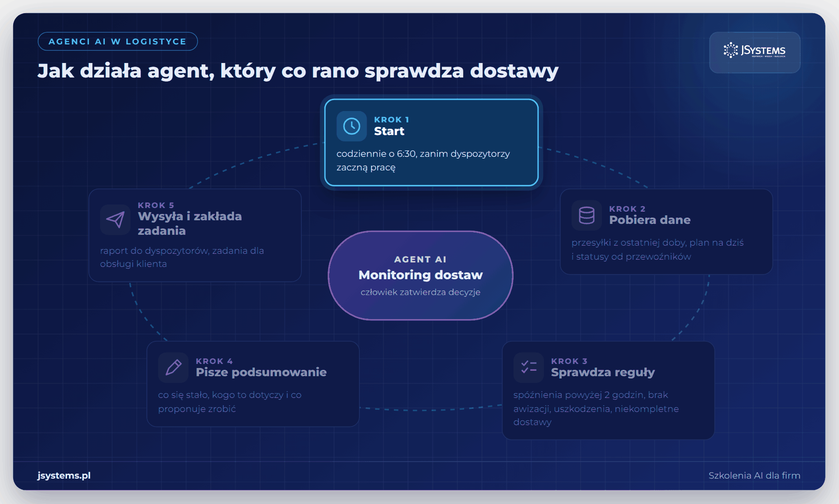
Task: Click the Monitoring dostaw central pill
Action: 420,276
